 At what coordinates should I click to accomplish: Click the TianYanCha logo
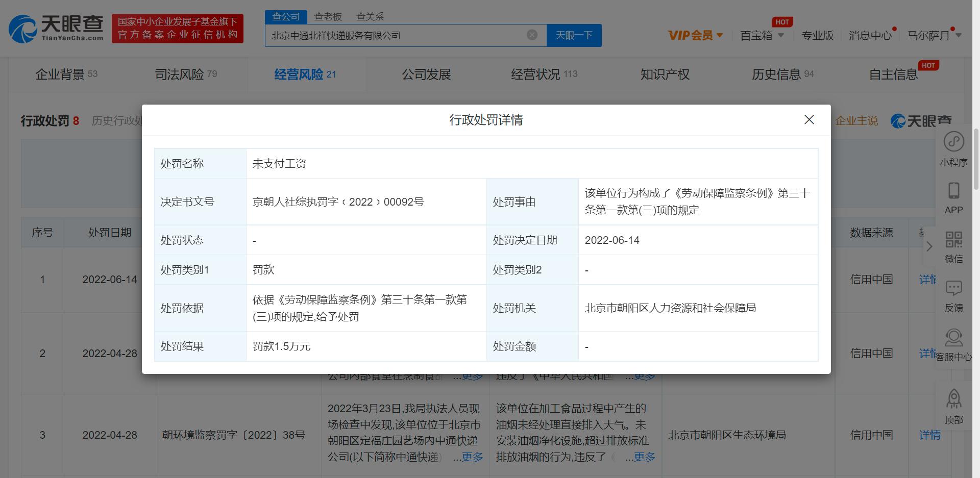[56, 28]
